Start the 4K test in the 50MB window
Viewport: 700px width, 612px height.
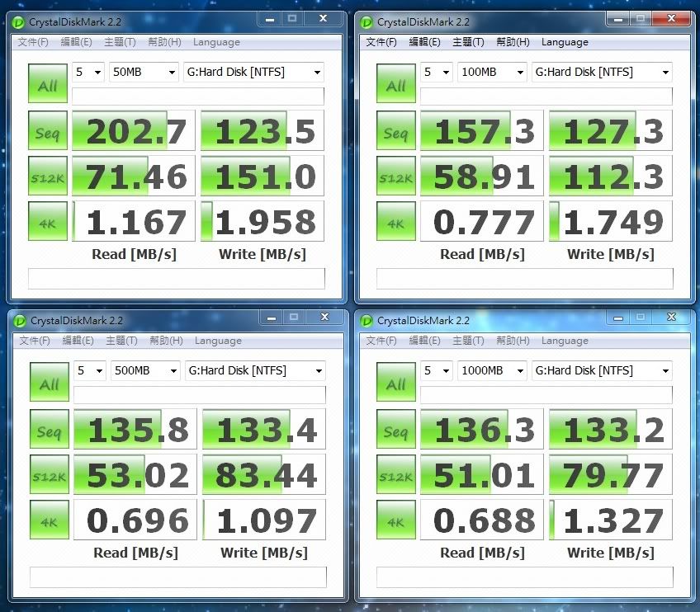click(48, 221)
